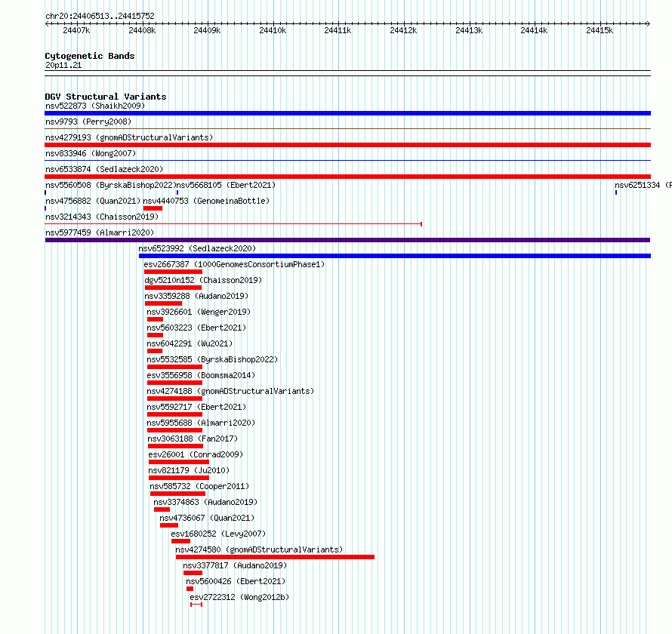This screenshot has height=634, width=672.
Task: Select the purple nsv5977459 variant bar
Action: pyautogui.click(x=347, y=240)
